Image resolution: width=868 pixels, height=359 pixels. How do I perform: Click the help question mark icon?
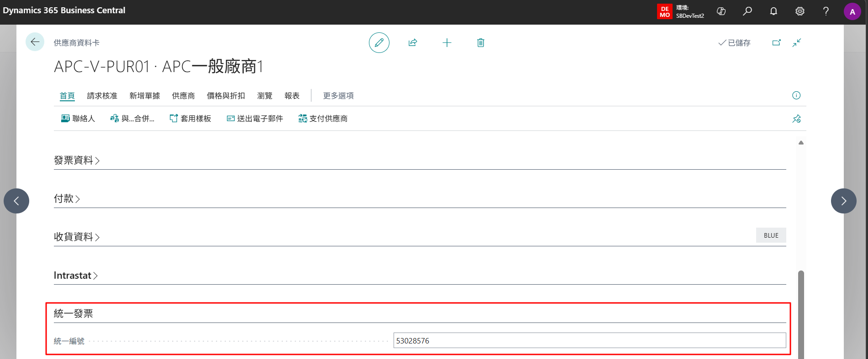tap(826, 11)
